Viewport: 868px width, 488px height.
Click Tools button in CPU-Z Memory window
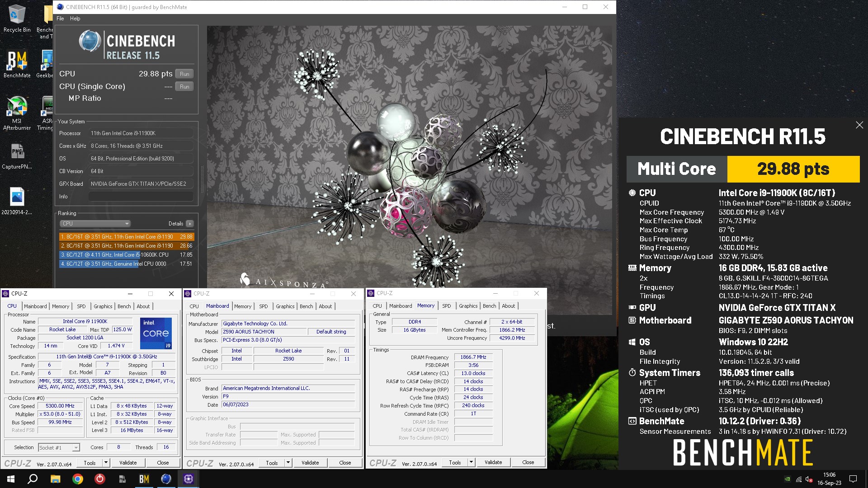tap(455, 463)
